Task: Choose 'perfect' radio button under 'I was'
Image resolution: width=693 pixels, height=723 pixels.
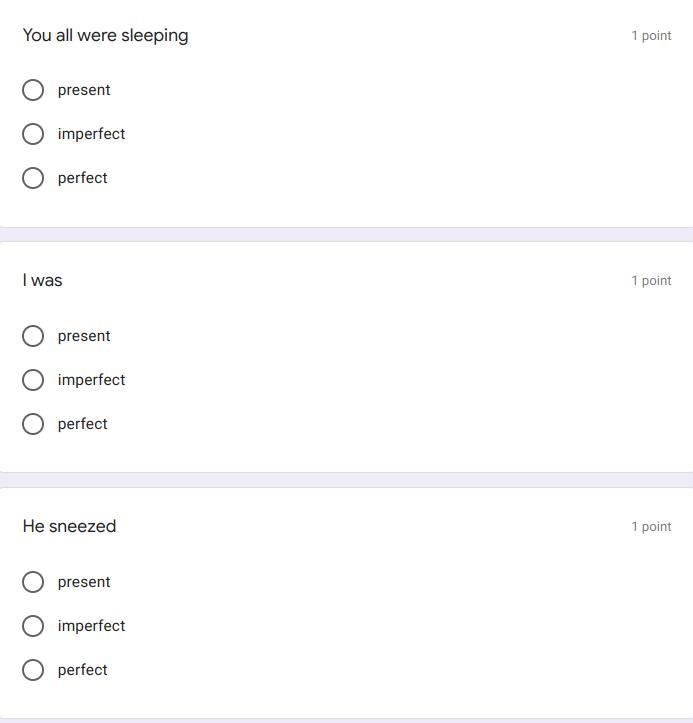Action: coord(33,424)
